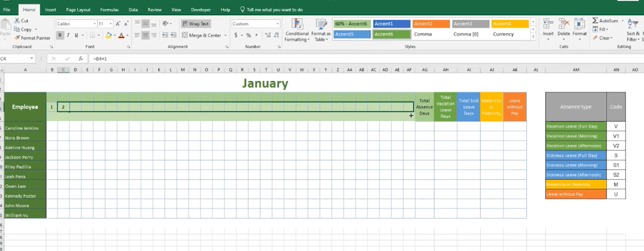Image resolution: width=644 pixels, height=251 pixels.
Task: Increase font size with the larger A icon
Action: (x=119, y=24)
